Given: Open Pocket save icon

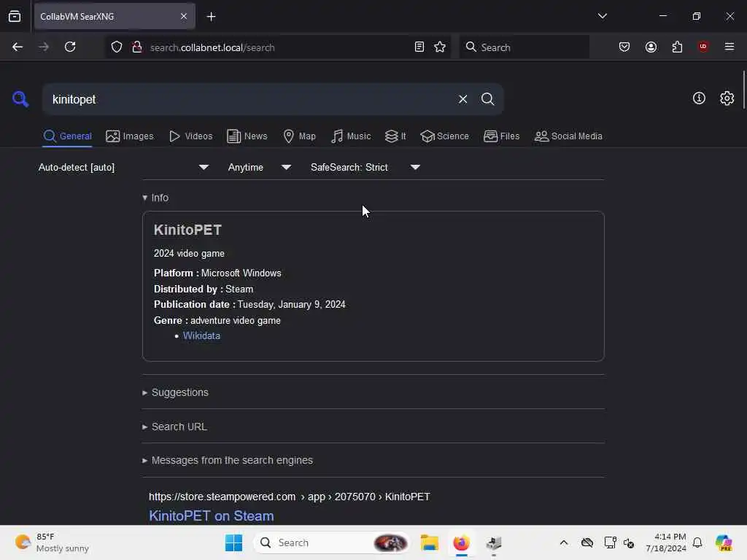Looking at the screenshot, I should coord(624,47).
